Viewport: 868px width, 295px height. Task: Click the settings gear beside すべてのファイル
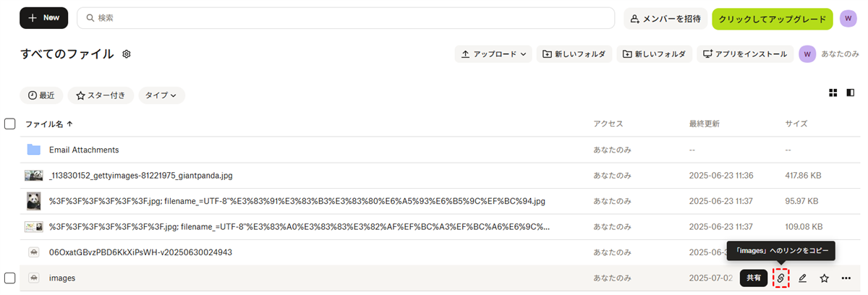(127, 54)
